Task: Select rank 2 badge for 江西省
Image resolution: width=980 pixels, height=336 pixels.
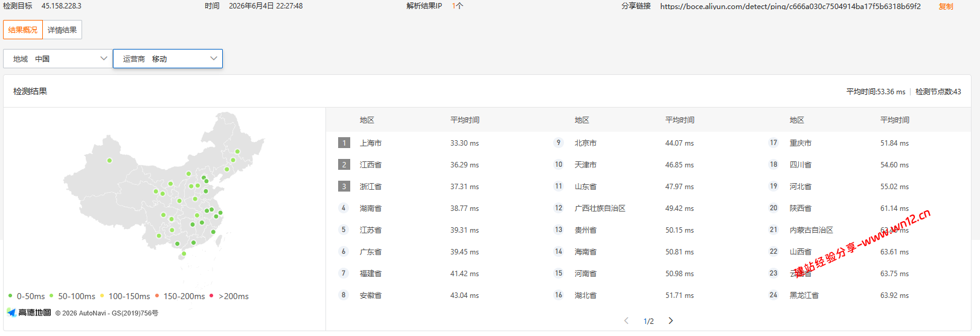Action: [344, 165]
